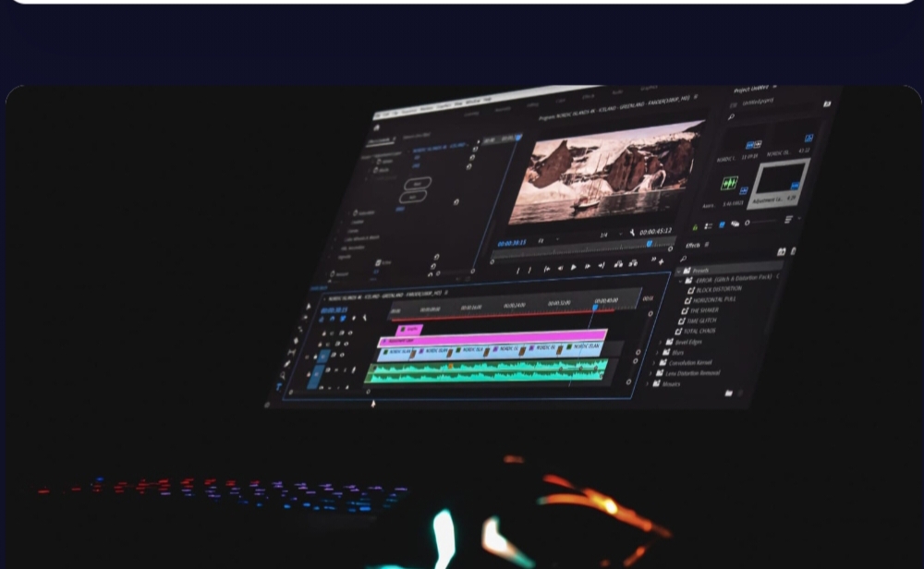
Task: Select the BLOCK DISTORTION preset
Action: [x=718, y=289]
